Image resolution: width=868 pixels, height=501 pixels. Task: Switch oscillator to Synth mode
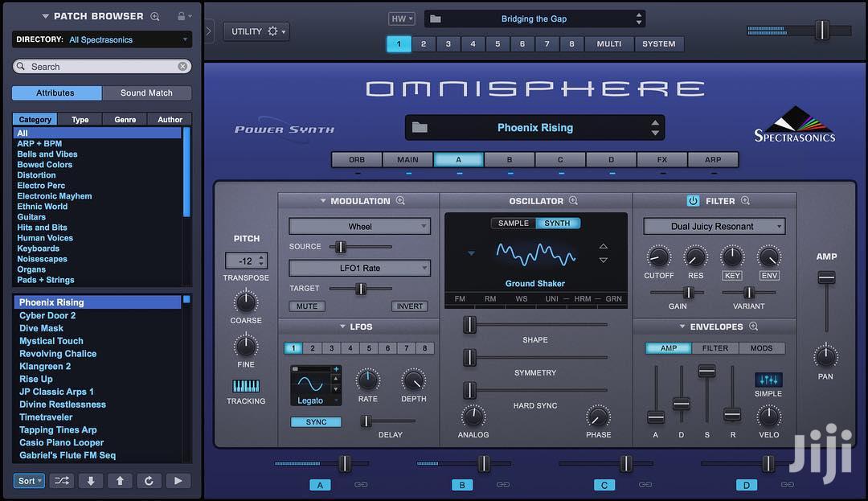(558, 223)
